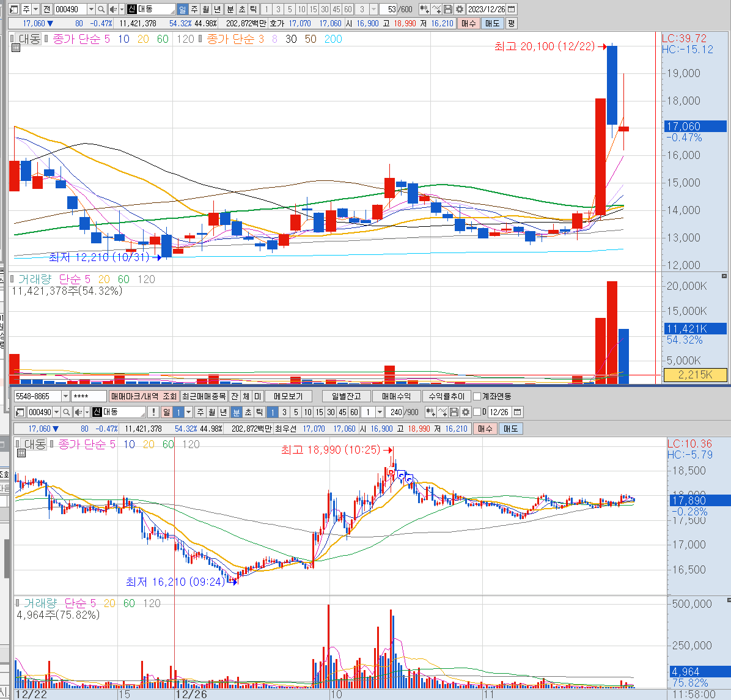Click the small close box on the top volume panel
This screenshot has height=700, width=731.
coord(724,276)
